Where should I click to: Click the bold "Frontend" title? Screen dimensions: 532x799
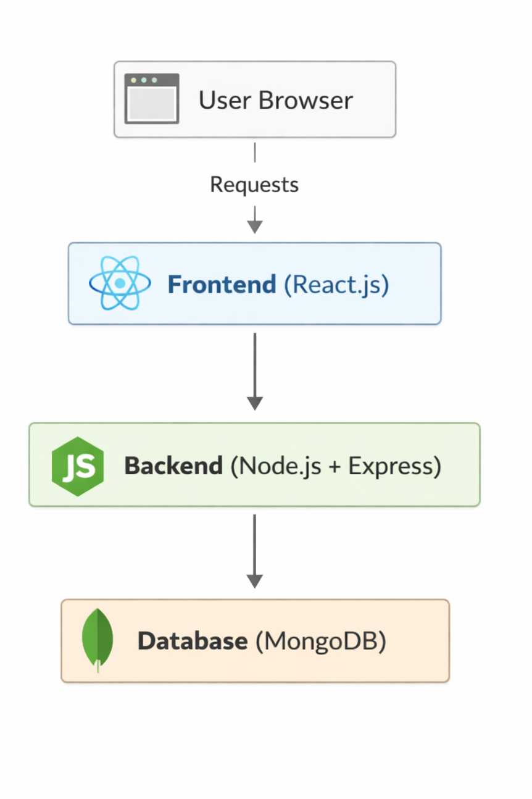point(222,284)
